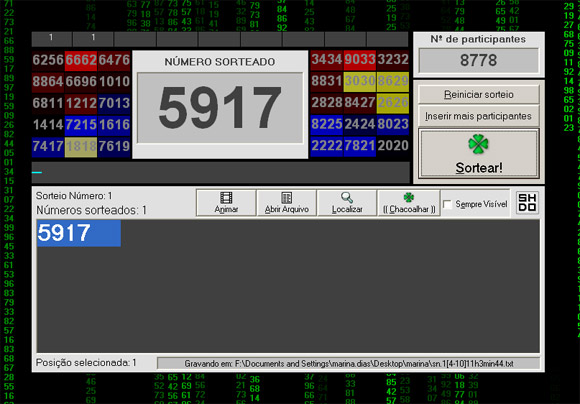Image resolution: width=580 pixels, height=404 pixels.
Task: Click Inserir mais participantes button
Action: [x=479, y=116]
